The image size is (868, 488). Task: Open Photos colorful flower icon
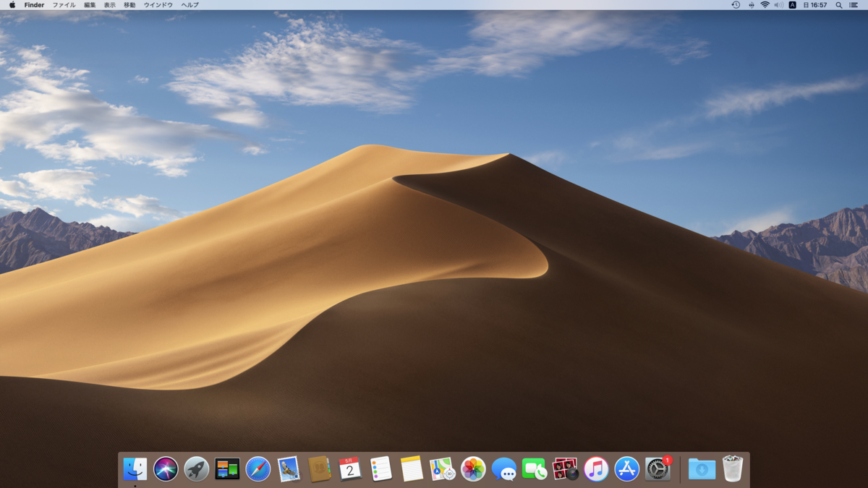point(473,469)
